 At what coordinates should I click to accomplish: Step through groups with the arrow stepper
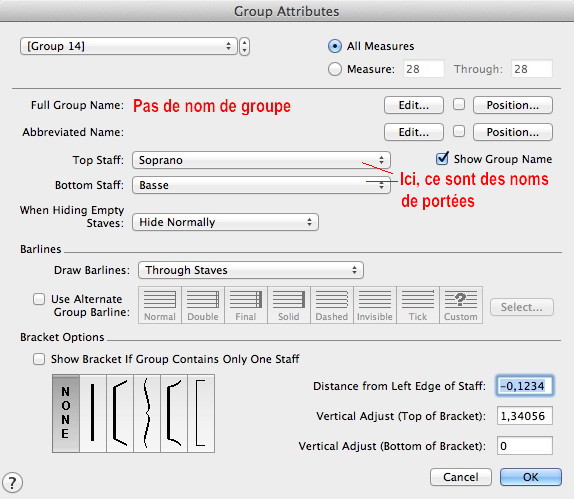[245, 46]
